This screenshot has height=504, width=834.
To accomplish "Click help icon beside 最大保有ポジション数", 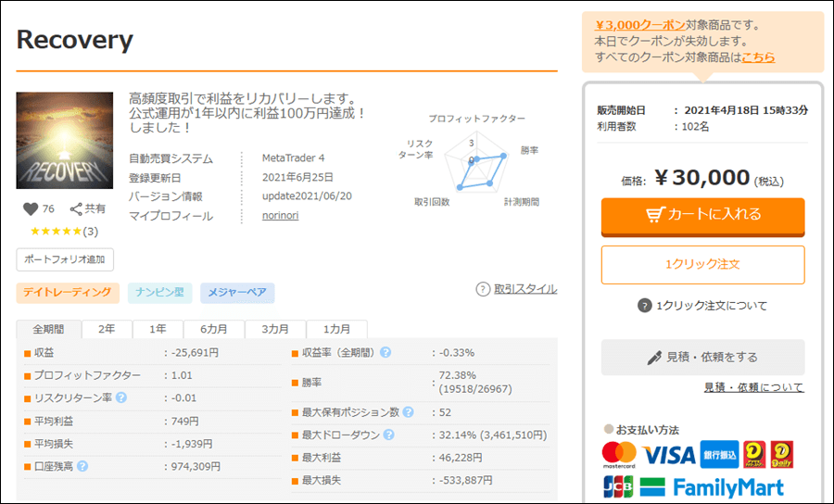I will (x=409, y=411).
